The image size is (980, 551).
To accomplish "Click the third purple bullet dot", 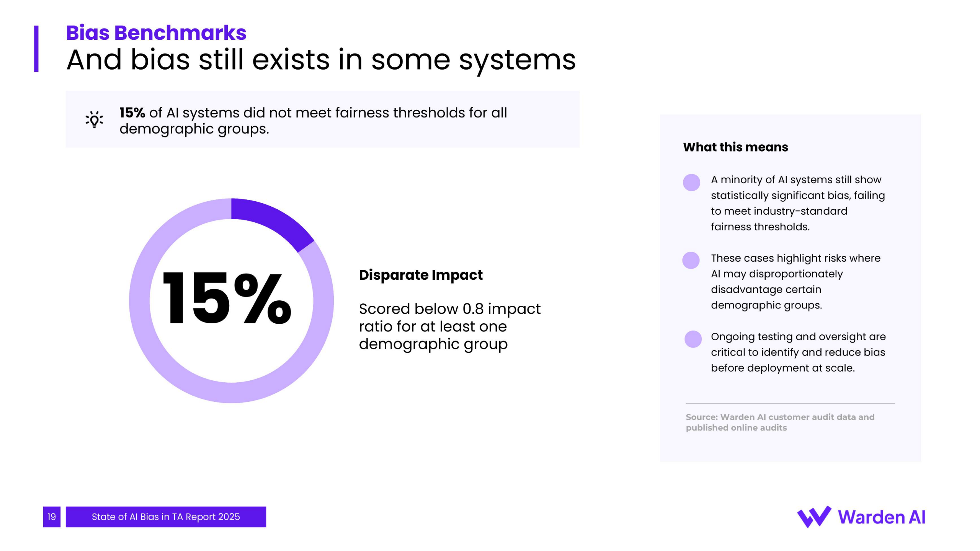I will 693,339.
